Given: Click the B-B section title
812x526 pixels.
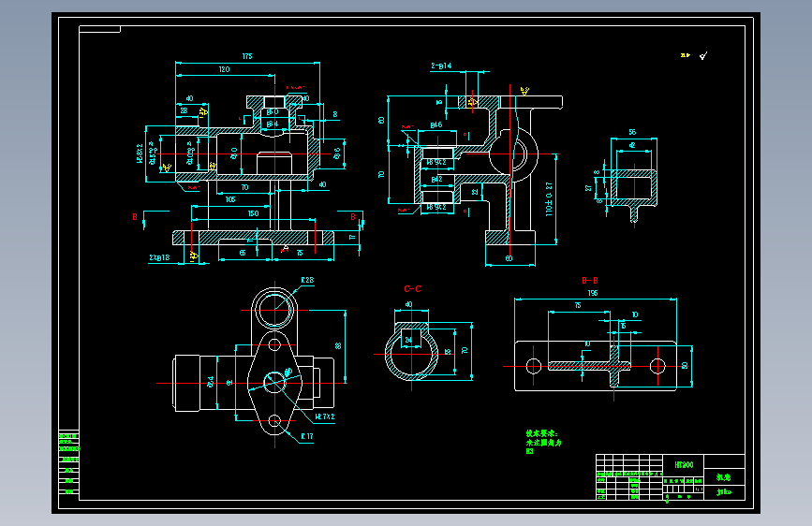Looking at the screenshot, I should 590,281.
